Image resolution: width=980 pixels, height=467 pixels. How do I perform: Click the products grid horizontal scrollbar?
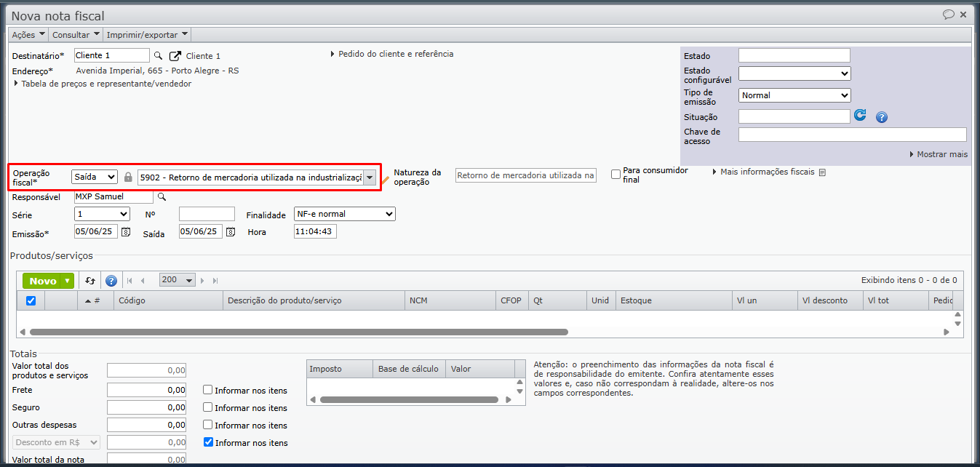coord(298,332)
